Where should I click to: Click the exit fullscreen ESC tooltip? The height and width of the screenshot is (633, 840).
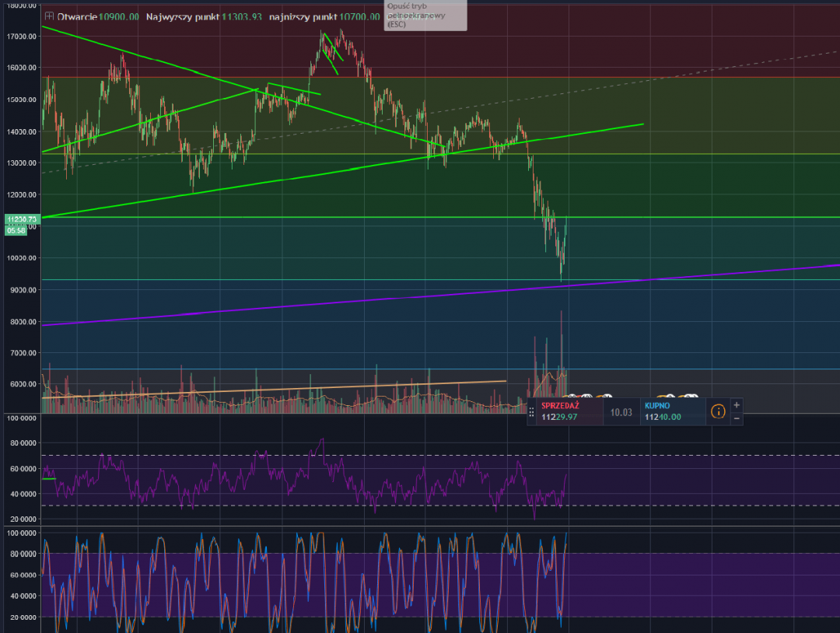(x=424, y=15)
